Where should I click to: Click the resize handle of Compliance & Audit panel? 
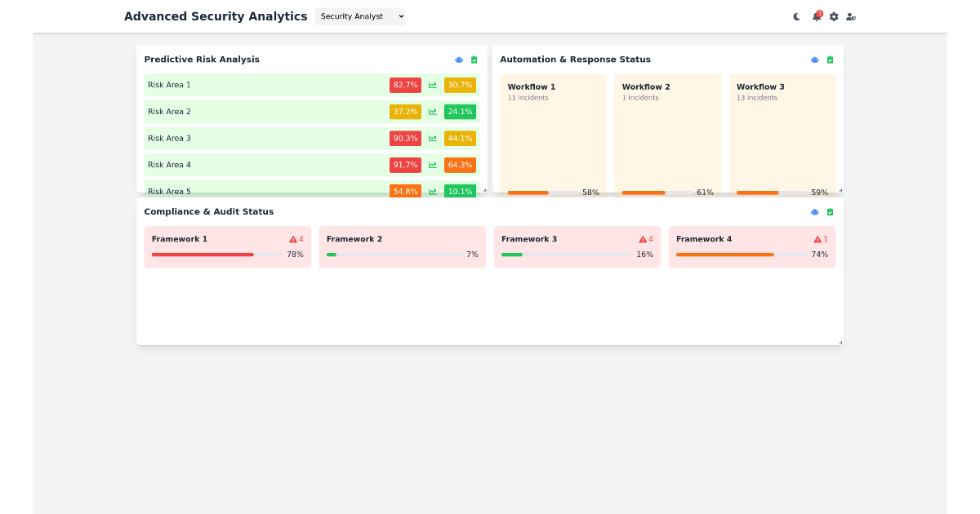pyautogui.click(x=840, y=341)
